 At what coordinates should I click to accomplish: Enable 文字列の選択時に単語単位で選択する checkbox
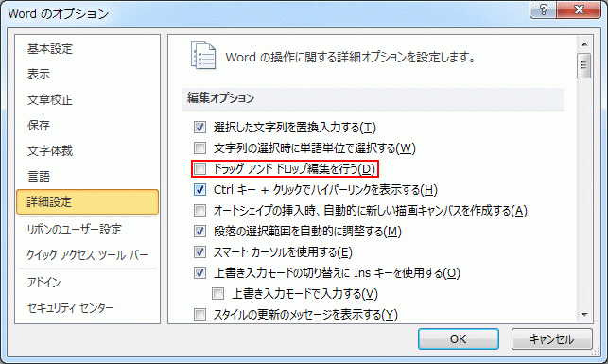click(x=200, y=147)
